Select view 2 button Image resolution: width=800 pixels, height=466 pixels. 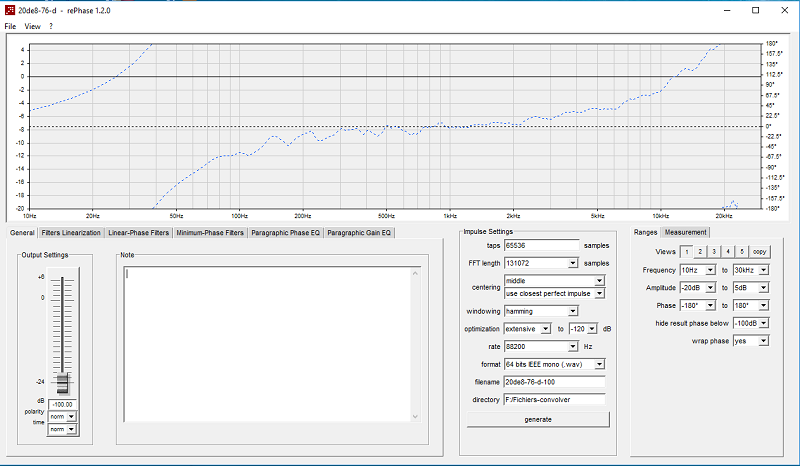(701, 252)
